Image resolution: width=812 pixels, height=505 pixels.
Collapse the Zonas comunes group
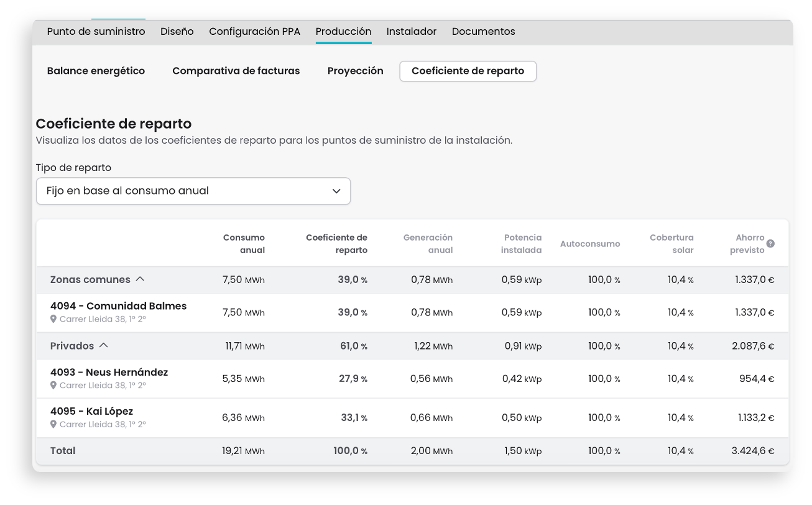[x=140, y=279]
